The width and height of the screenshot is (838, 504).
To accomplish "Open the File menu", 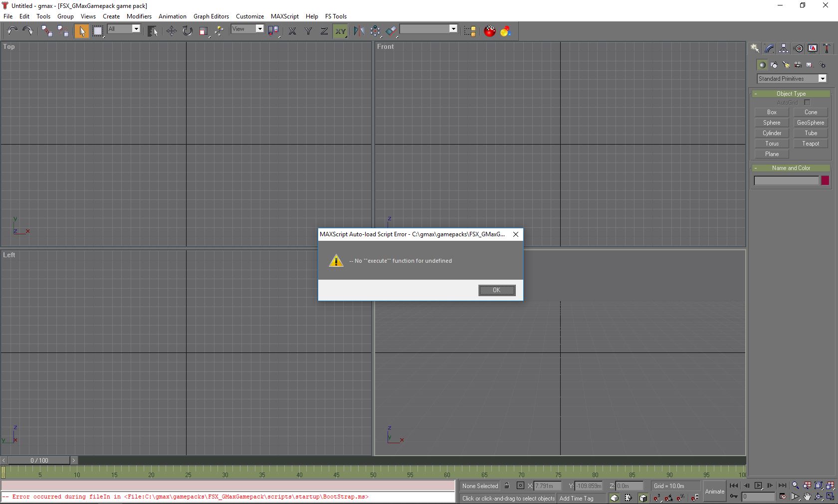I will point(8,16).
